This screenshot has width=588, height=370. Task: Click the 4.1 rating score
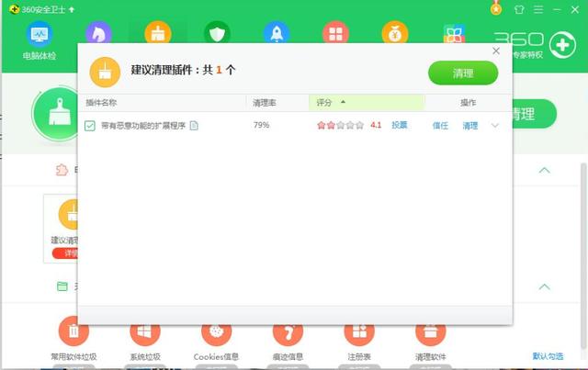pyautogui.click(x=376, y=125)
